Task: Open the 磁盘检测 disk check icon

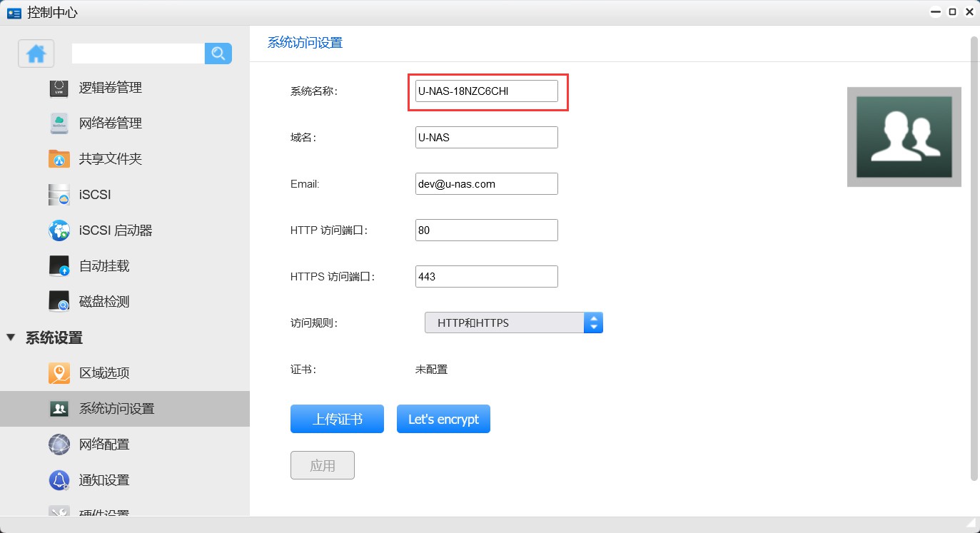Action: [59, 302]
